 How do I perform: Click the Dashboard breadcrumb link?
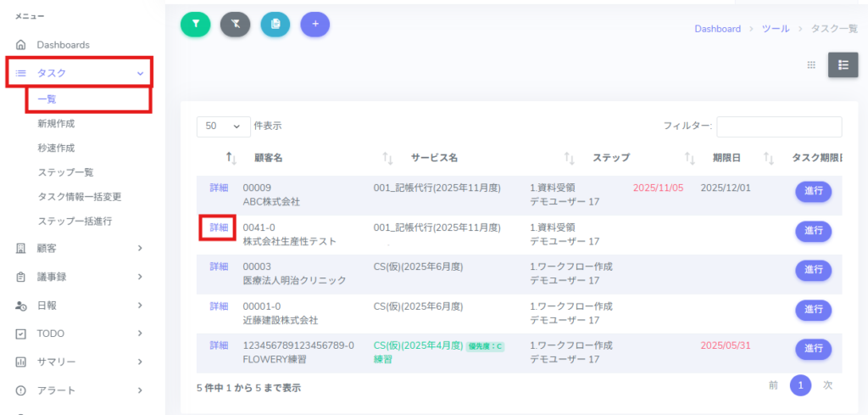pos(717,29)
